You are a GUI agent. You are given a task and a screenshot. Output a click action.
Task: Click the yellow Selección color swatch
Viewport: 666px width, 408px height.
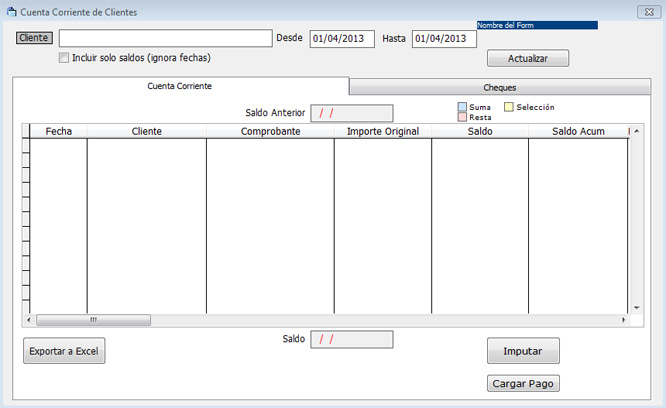508,107
